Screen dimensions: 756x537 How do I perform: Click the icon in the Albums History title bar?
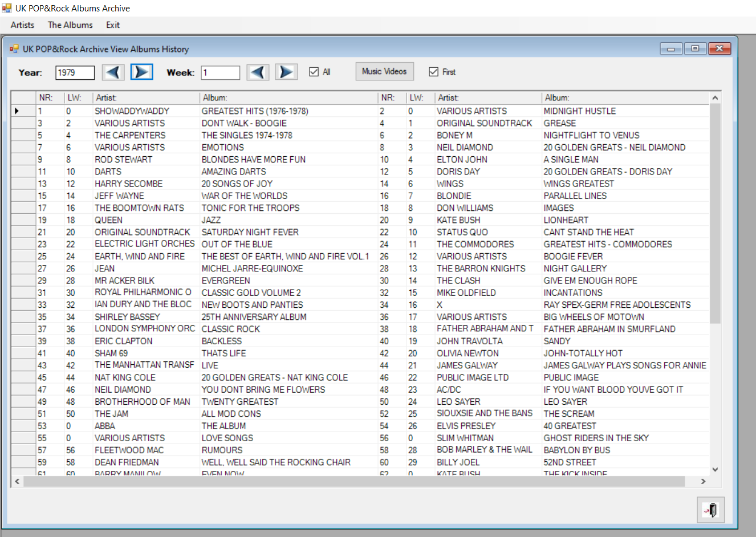tap(14, 49)
